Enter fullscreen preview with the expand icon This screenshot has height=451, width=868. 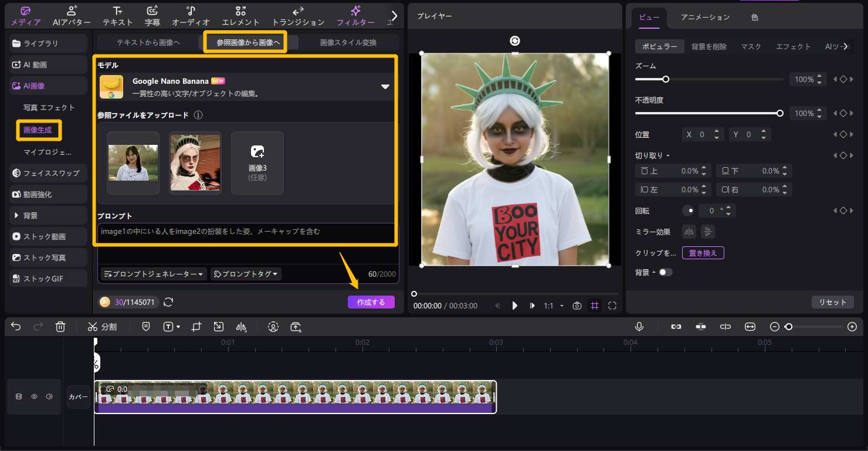(612, 306)
